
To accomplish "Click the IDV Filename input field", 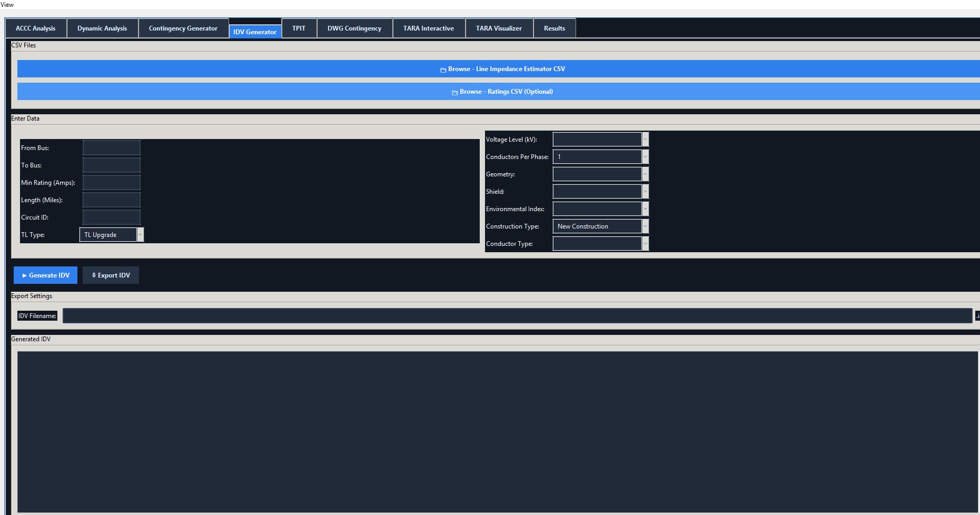I will (x=517, y=316).
